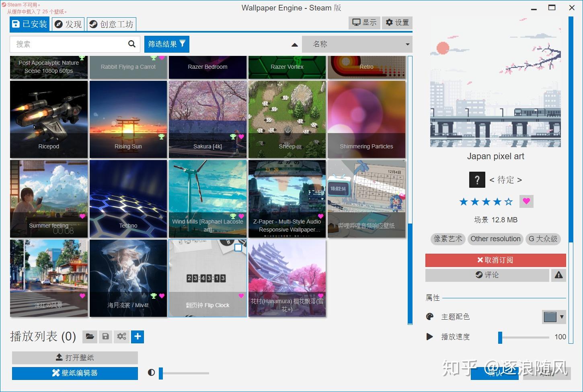Click the 主题配色 color swatch
This screenshot has width=583, height=392.
550,317
